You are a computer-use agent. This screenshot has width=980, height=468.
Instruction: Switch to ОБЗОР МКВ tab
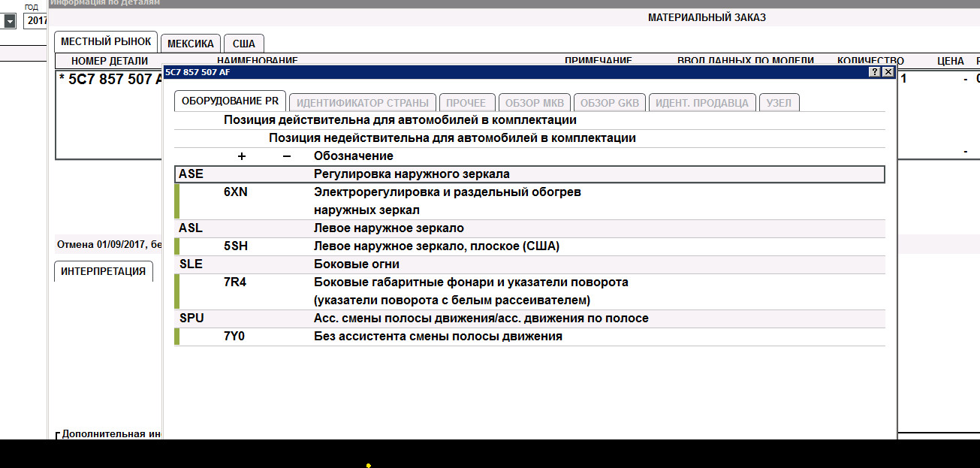(x=535, y=103)
